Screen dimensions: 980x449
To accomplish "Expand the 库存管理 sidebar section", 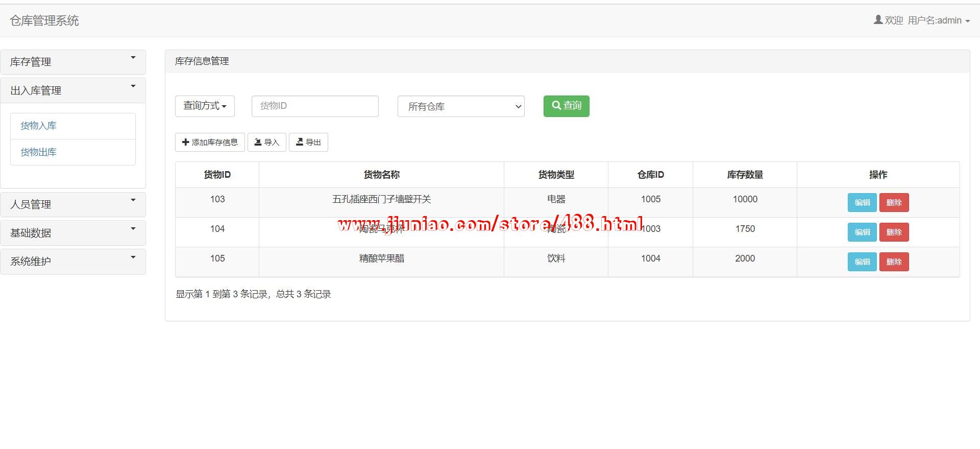I will coord(73,62).
